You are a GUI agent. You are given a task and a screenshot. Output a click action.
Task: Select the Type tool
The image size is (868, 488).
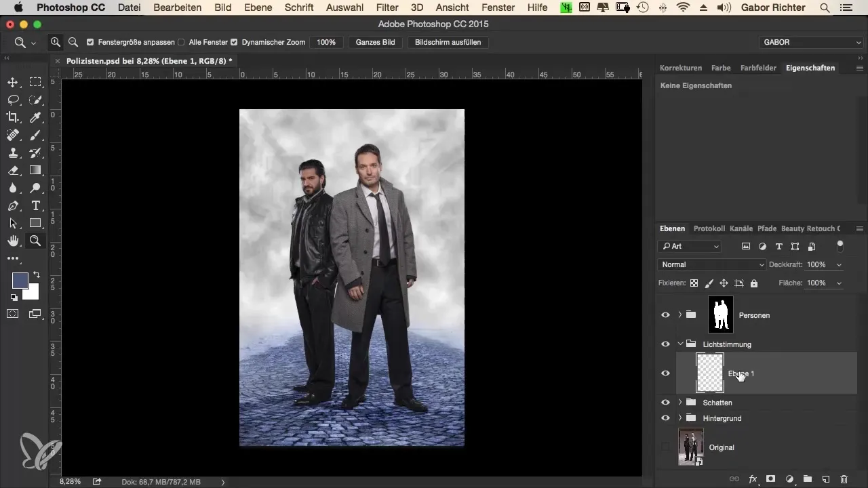[x=35, y=205]
